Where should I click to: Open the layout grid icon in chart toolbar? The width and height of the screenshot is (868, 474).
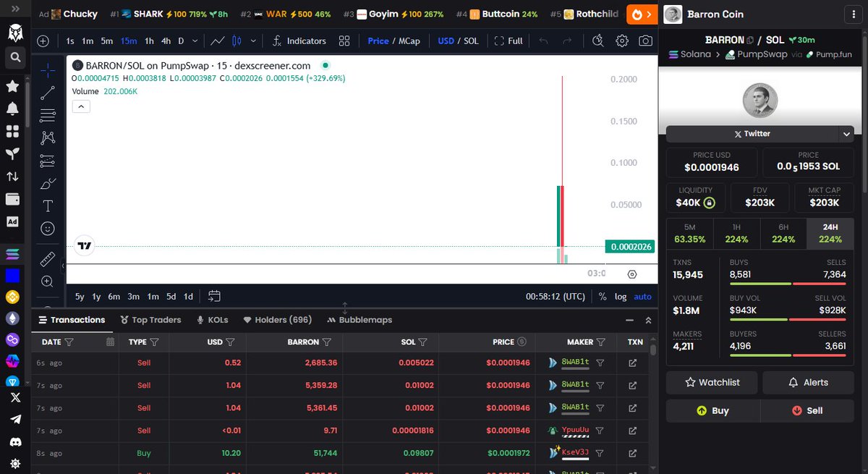(x=344, y=41)
